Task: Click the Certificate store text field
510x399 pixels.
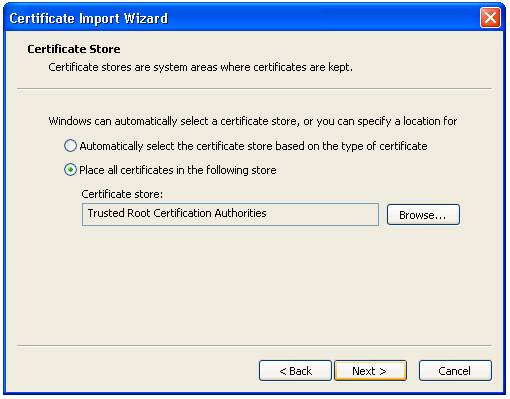Action: 230,214
